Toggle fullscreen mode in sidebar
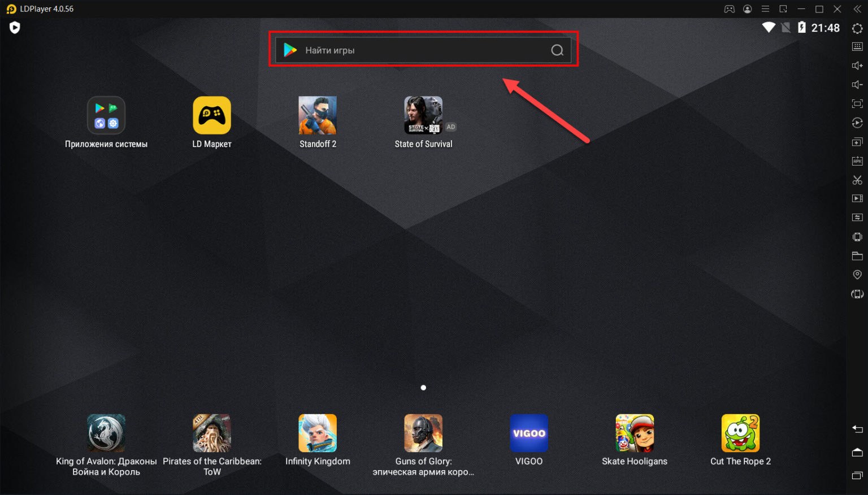868x495 pixels. tap(857, 104)
